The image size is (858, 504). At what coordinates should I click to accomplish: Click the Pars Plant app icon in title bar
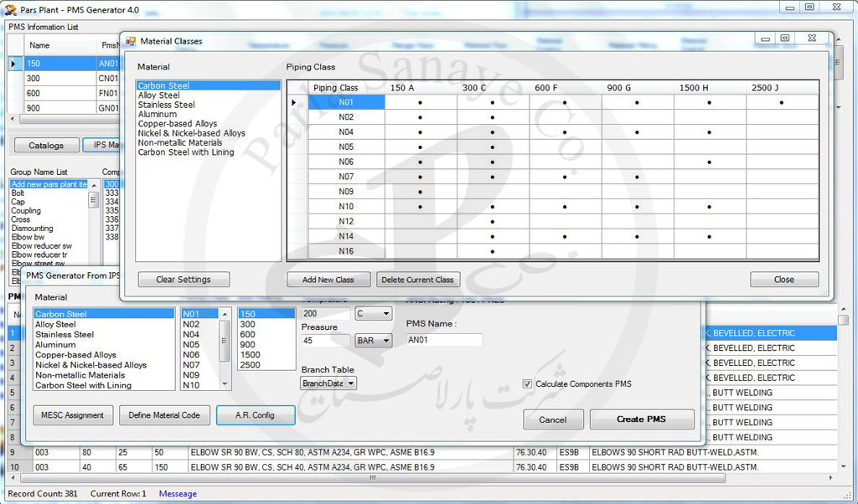tap(10, 10)
